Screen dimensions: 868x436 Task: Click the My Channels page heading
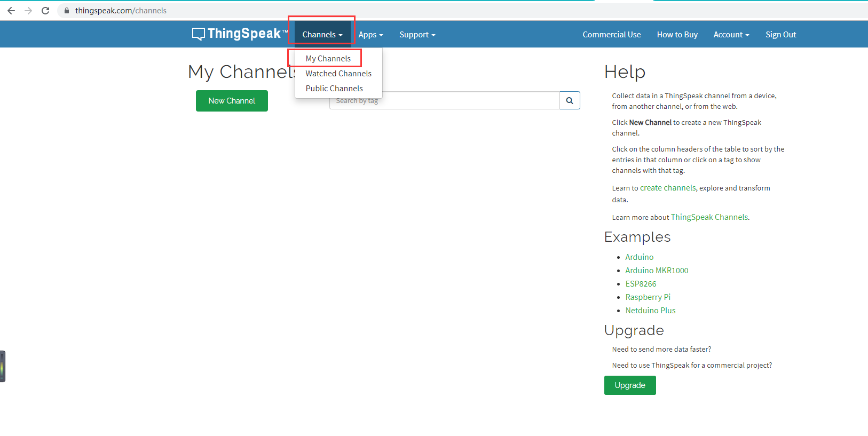click(242, 72)
